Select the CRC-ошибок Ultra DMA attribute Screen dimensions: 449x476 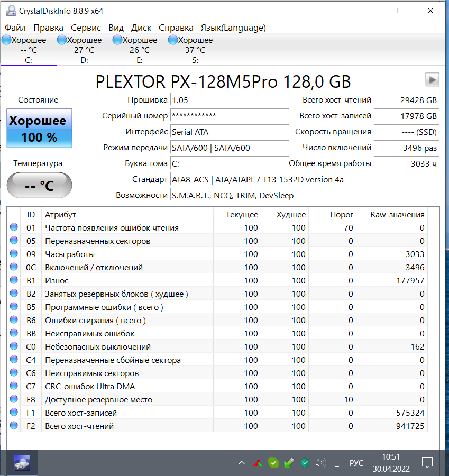point(90,387)
